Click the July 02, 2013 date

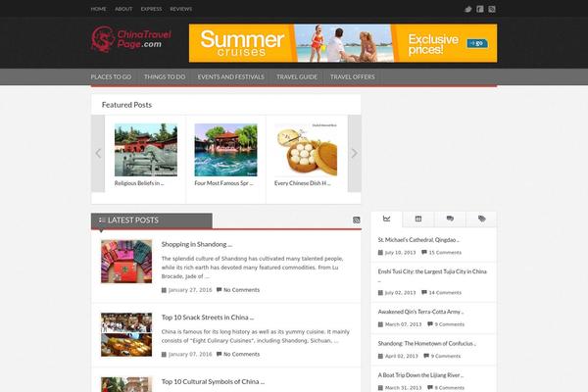point(401,293)
